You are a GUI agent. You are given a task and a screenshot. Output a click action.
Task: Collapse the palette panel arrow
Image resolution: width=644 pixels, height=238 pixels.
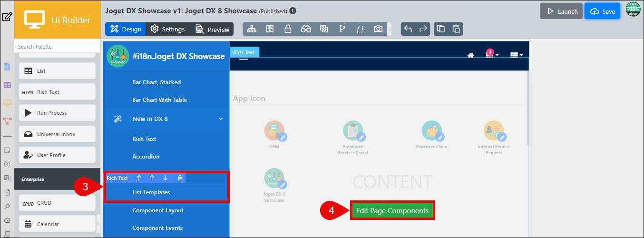[x=98, y=223]
